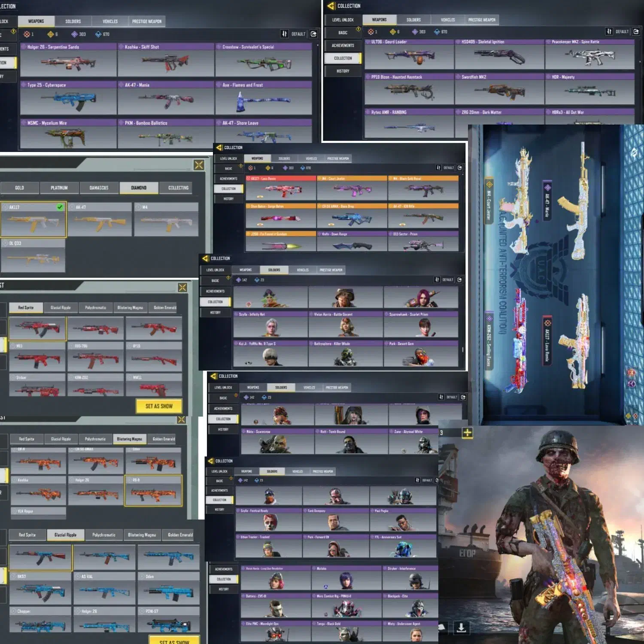Viewport: 644px width, 644px height.
Task: Expand Default sort dropdown above M4 Black Gold Royal
Action: pyautogui.click(x=449, y=168)
